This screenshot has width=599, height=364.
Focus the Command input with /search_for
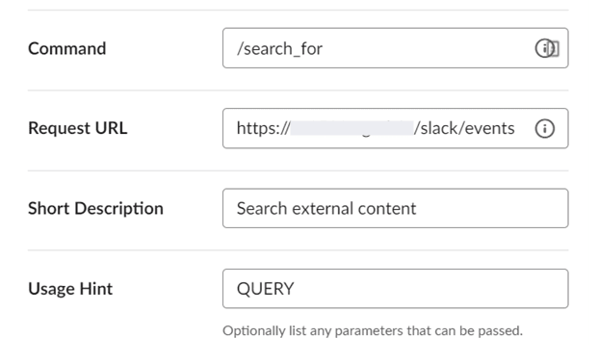[x=396, y=48]
